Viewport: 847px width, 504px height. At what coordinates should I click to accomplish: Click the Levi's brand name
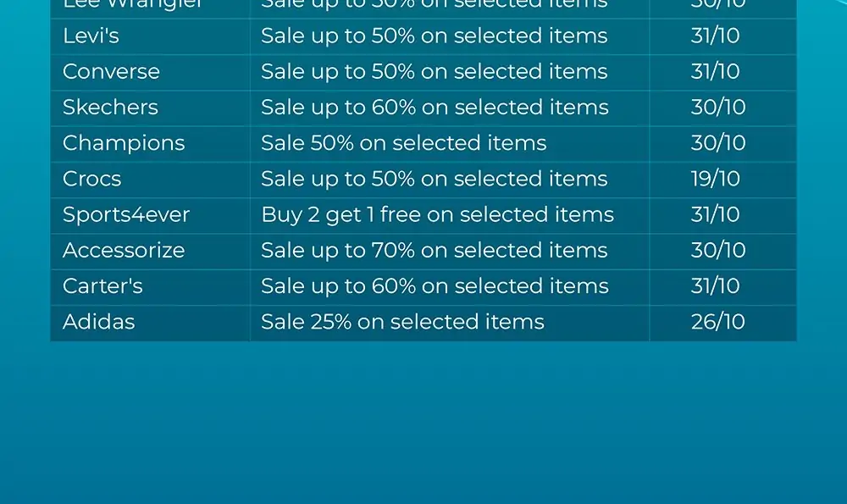91,36
